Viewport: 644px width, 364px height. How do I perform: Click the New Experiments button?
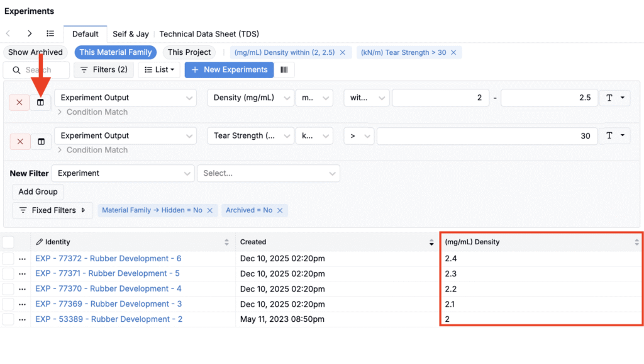[x=229, y=70]
